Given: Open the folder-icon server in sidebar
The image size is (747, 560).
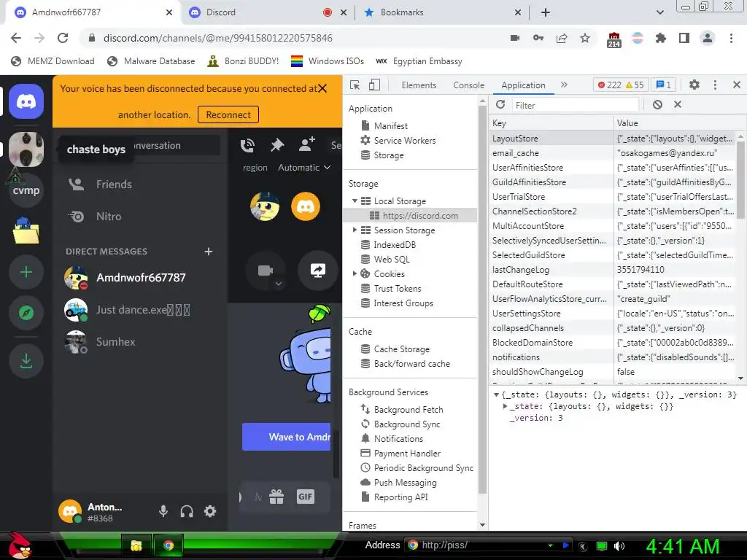Looking at the screenshot, I should (x=26, y=231).
